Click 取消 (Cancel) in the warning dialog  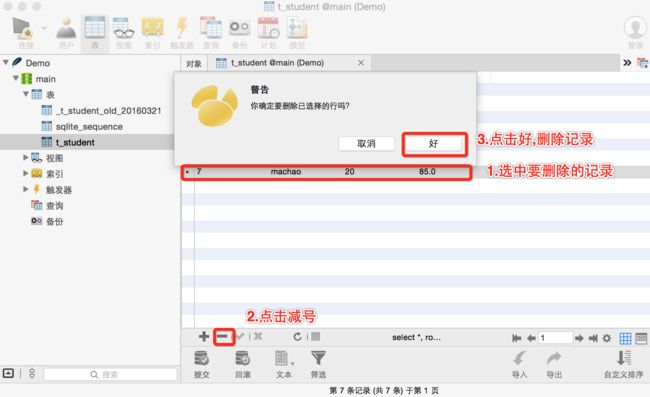click(366, 144)
